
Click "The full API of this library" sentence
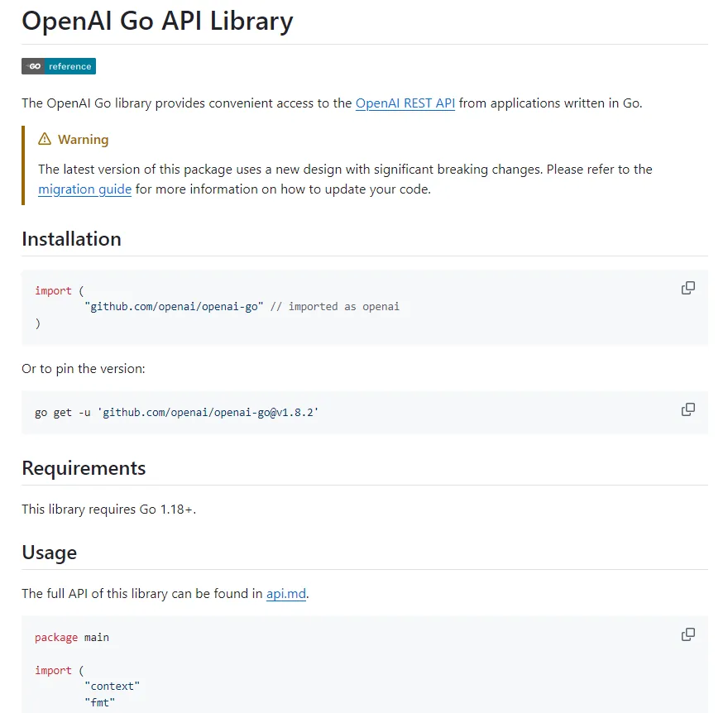(165, 594)
